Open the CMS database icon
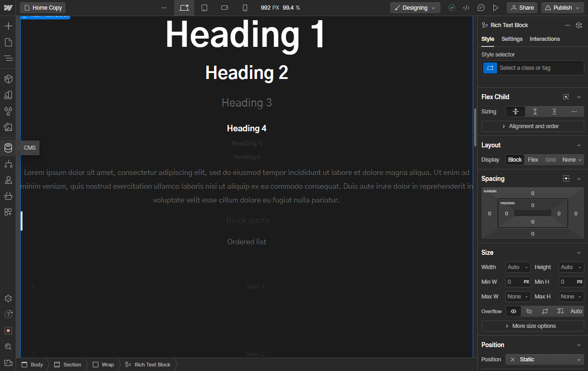This screenshot has width=588, height=371. (x=8, y=148)
